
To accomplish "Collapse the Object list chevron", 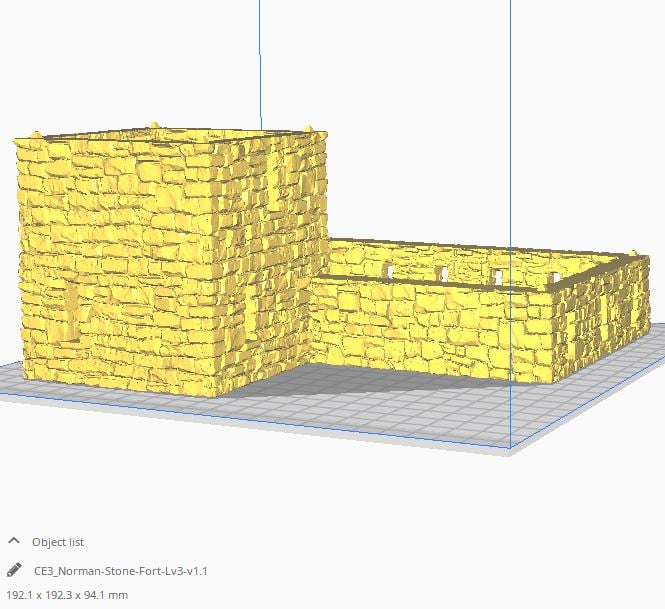I will pyautogui.click(x=14, y=541).
